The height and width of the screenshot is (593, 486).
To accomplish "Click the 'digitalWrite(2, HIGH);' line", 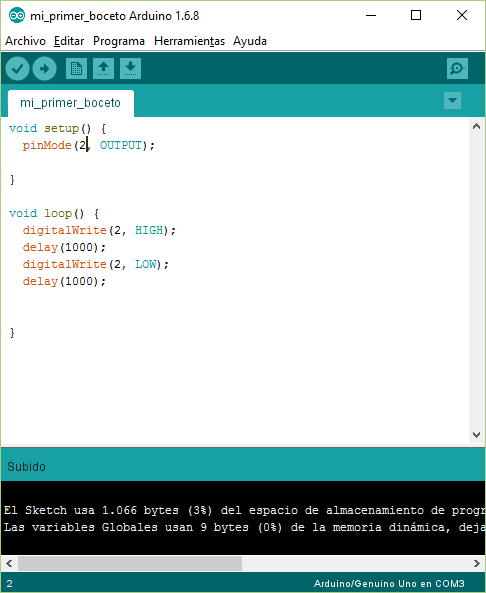I will [99, 231].
